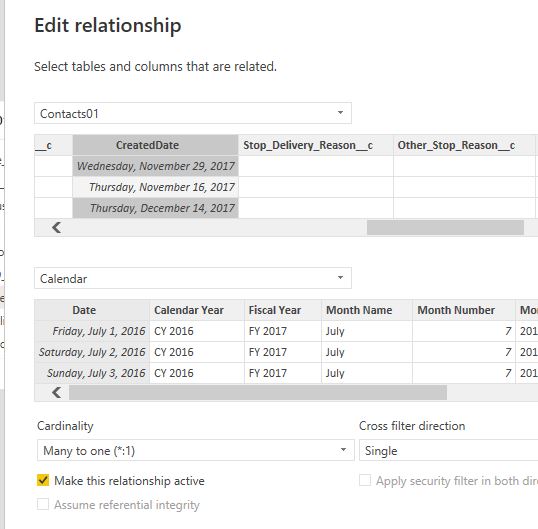Screen dimensions: 538x529
Task: Open the Cross filter direction Single dropdown
Action: (x=448, y=450)
